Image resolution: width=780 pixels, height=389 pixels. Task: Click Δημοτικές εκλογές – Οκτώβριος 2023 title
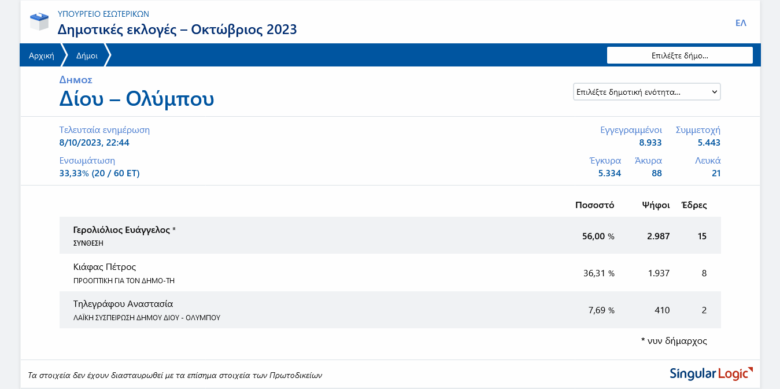177,29
